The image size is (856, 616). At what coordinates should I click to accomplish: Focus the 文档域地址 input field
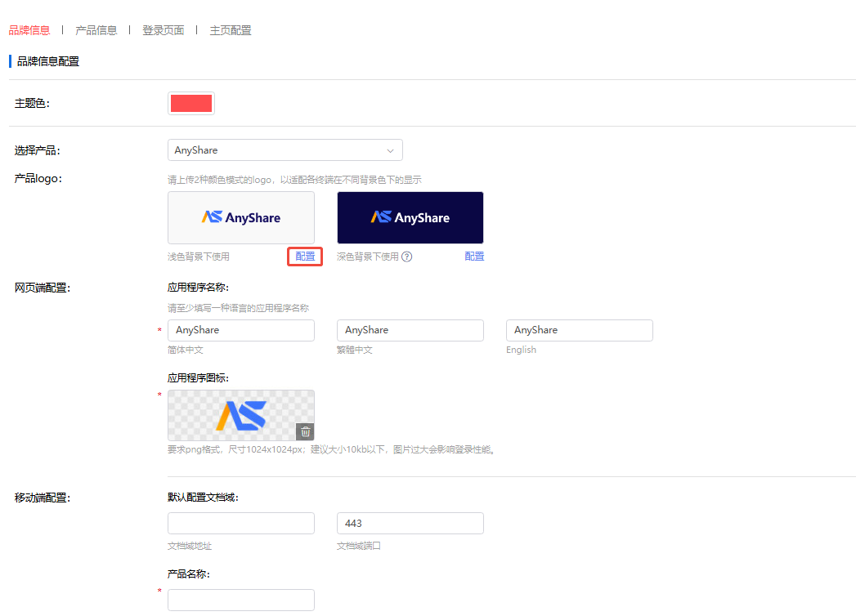(x=241, y=524)
